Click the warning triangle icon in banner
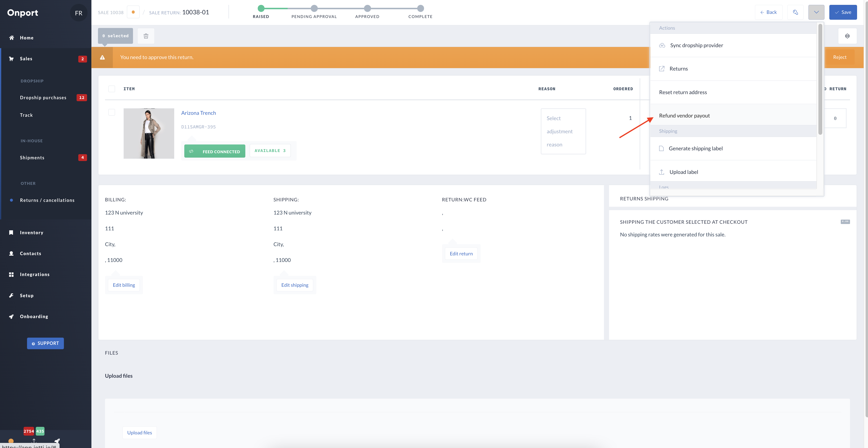Screen dimensions: 868x448 point(102,57)
